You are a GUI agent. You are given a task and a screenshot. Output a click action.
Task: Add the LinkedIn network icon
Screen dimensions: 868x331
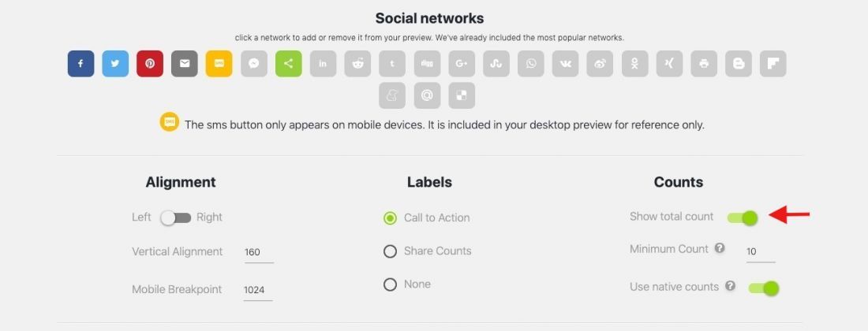click(x=323, y=64)
